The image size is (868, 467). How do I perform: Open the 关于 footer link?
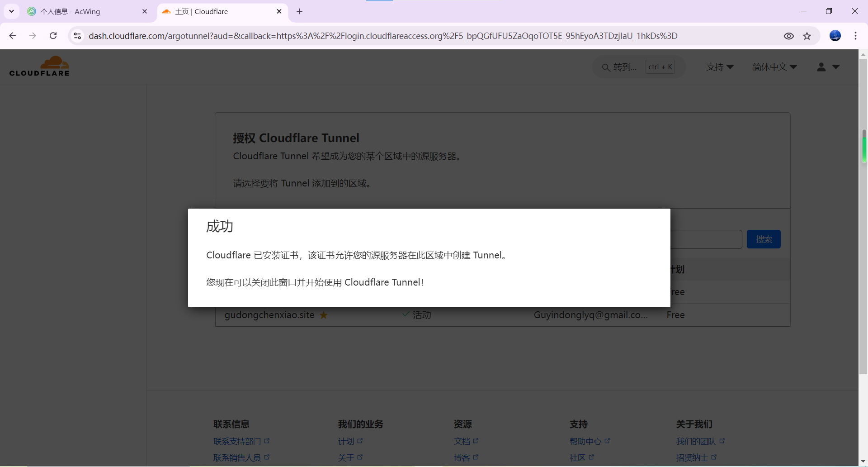pos(350,457)
